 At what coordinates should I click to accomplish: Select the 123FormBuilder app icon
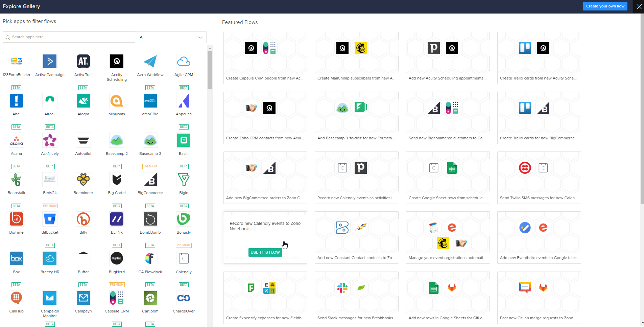16,61
